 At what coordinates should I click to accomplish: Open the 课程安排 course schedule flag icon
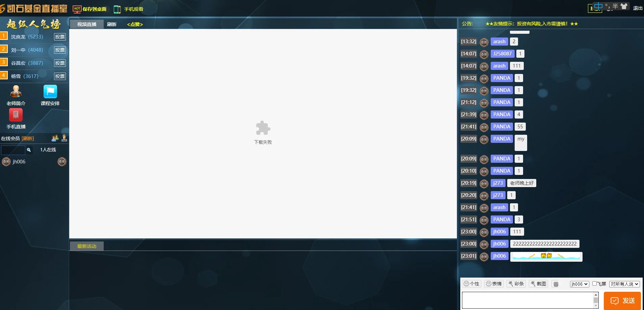[x=50, y=92]
